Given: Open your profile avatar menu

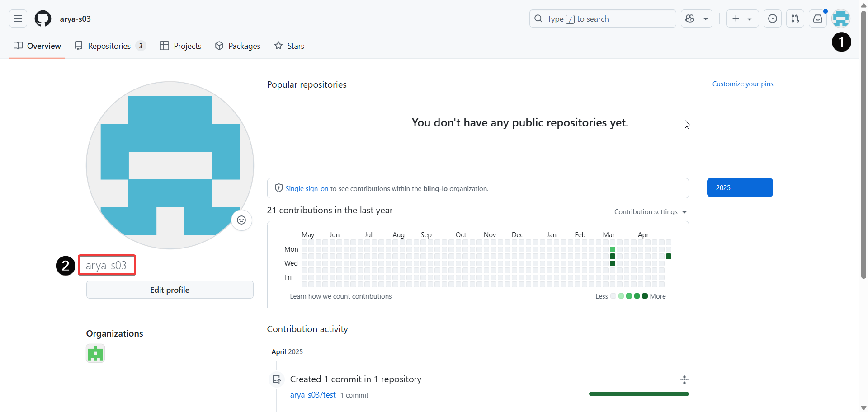Looking at the screenshot, I should tap(841, 19).
